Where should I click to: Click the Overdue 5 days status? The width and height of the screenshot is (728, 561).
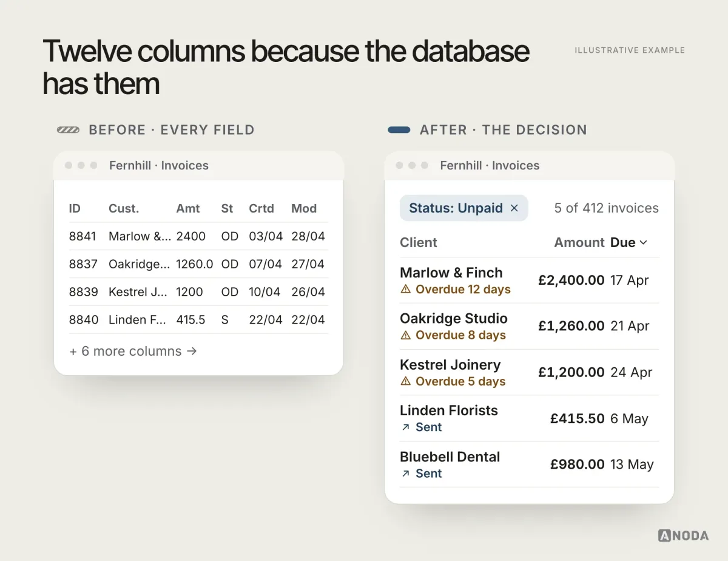tap(460, 381)
